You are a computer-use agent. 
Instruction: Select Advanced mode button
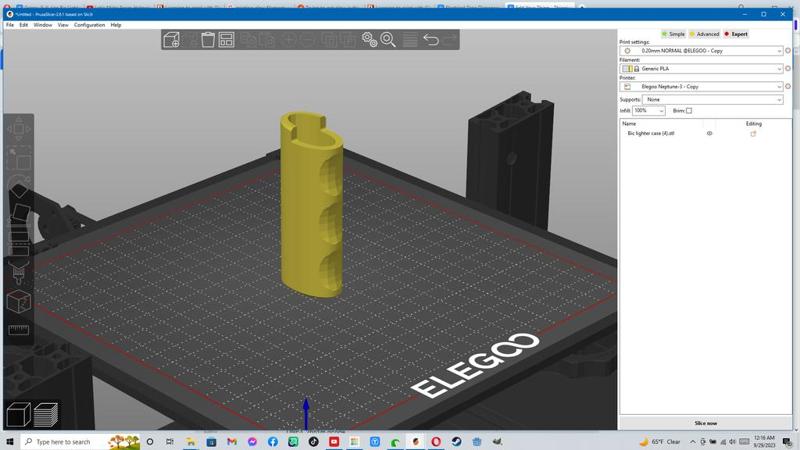click(704, 34)
